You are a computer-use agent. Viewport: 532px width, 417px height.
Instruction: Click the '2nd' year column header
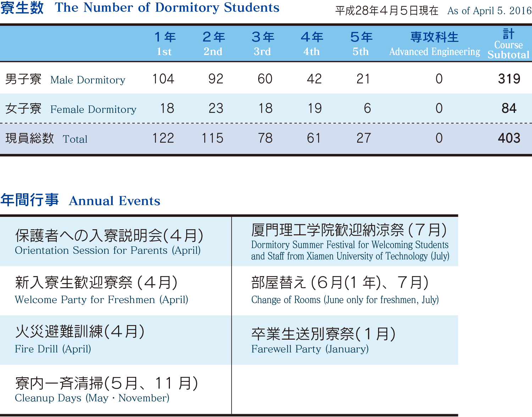tap(213, 44)
